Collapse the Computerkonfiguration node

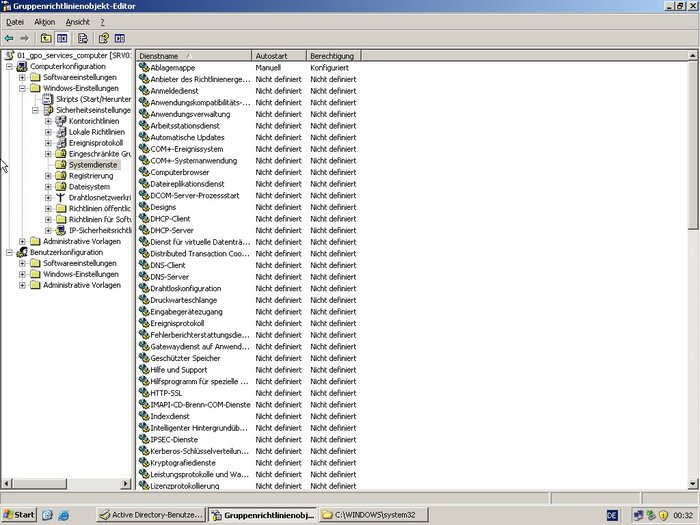pos(9,67)
